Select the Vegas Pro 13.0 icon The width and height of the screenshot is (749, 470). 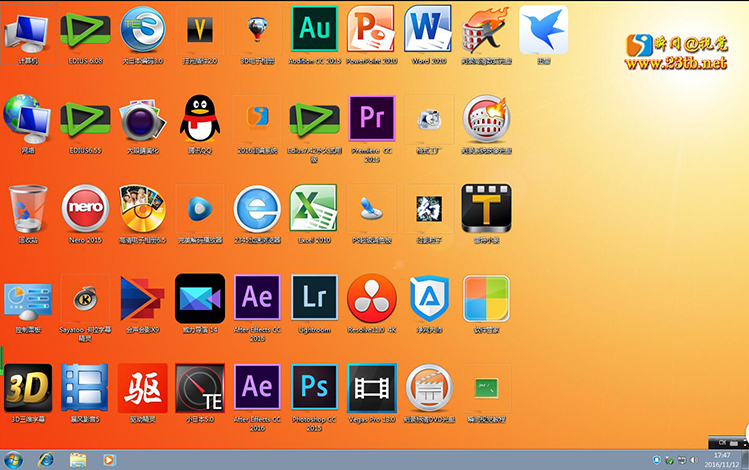point(372,387)
